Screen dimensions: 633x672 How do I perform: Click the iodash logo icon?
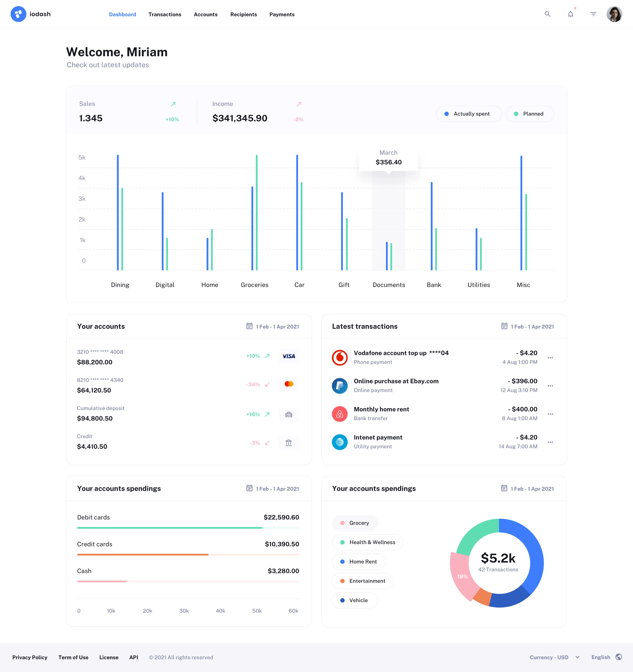pyautogui.click(x=18, y=14)
